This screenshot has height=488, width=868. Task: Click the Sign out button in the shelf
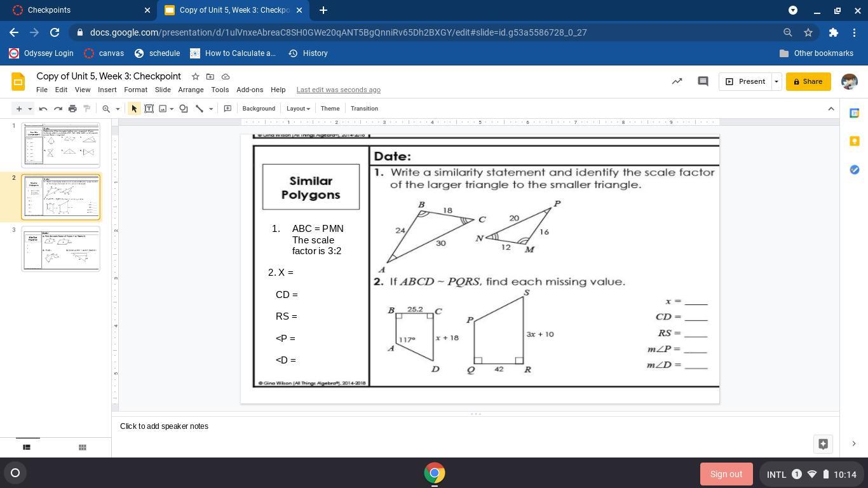point(726,474)
